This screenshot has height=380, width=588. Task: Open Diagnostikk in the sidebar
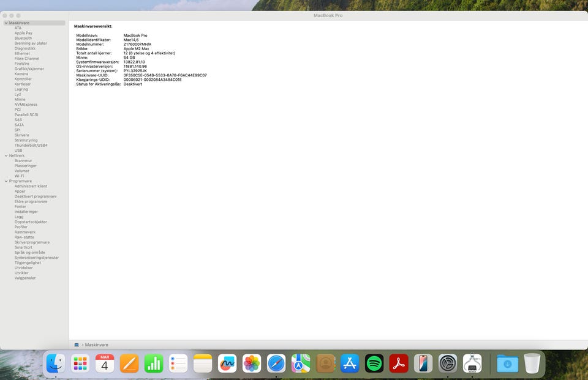[x=24, y=48]
